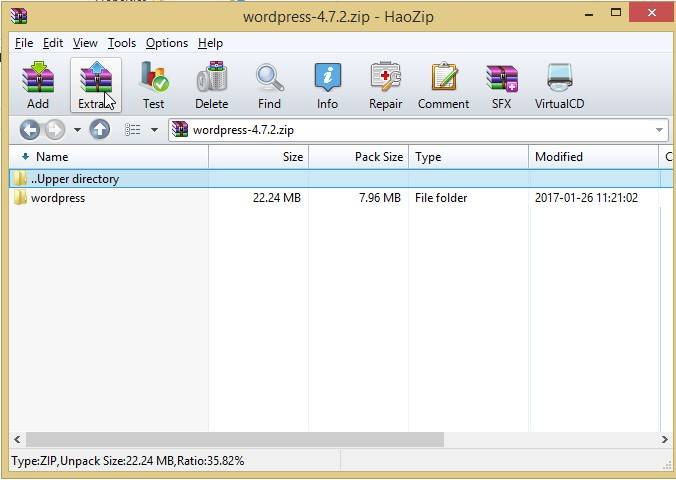The image size is (676, 480).
Task: Expand the navigation history dropdown arrow
Action: tap(77, 130)
